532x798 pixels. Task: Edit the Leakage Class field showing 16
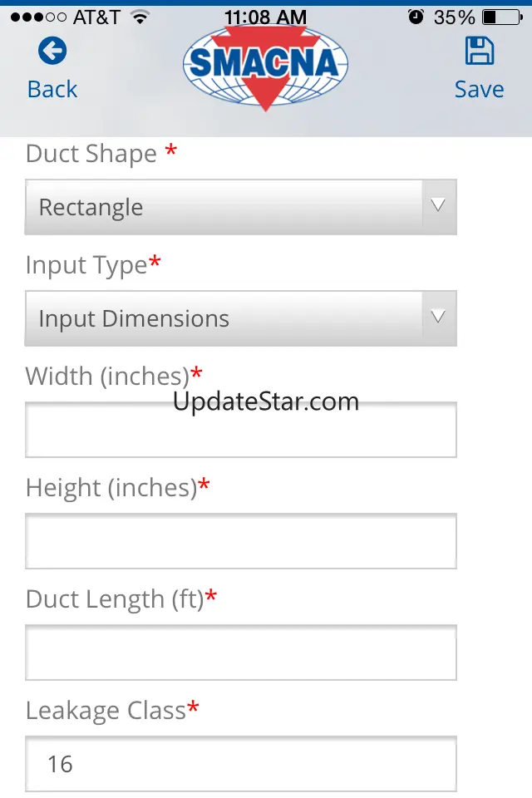(241, 764)
